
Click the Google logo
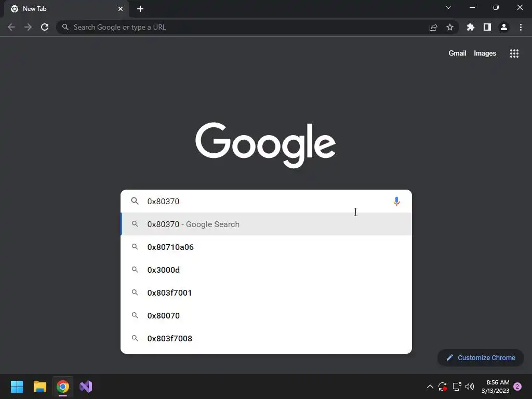pyautogui.click(x=265, y=145)
